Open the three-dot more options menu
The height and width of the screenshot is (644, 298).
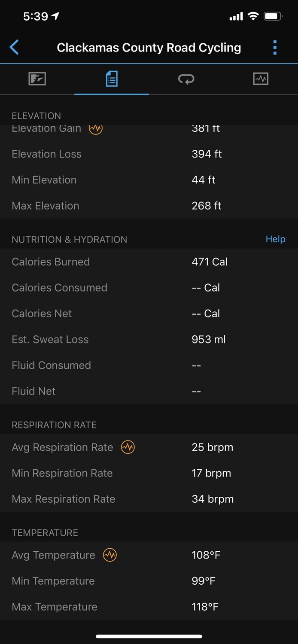coord(275,47)
